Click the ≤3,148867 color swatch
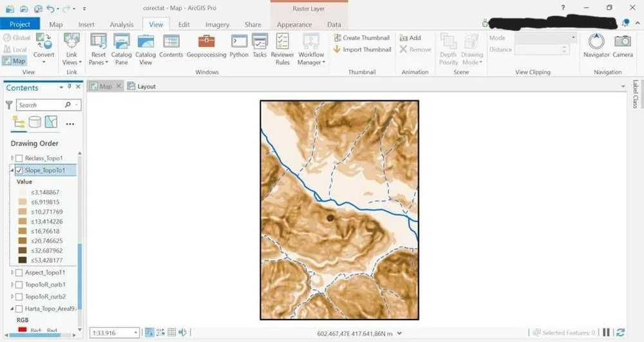 23,192
